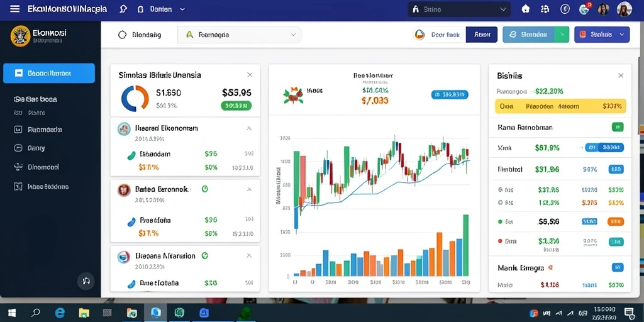
Task: Click the Pinomeada sidebar icon
Action: [18, 130]
